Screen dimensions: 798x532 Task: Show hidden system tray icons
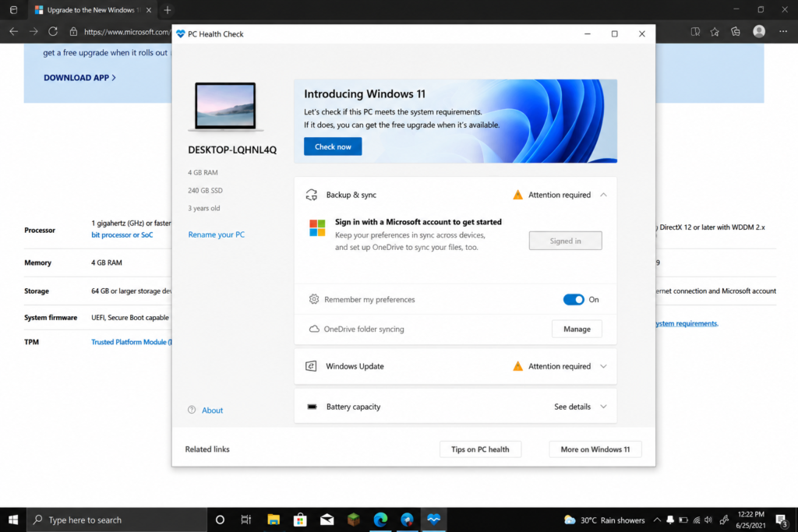click(657, 520)
